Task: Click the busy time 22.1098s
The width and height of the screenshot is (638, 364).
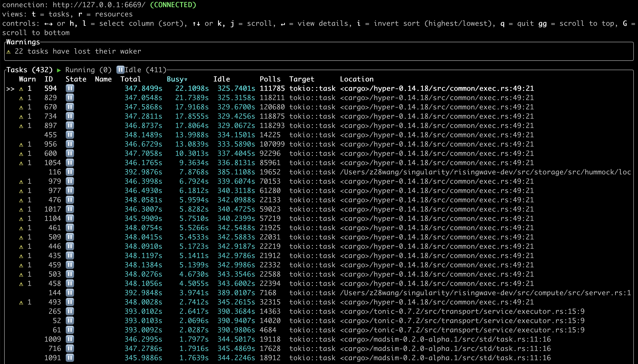Action: coord(192,88)
